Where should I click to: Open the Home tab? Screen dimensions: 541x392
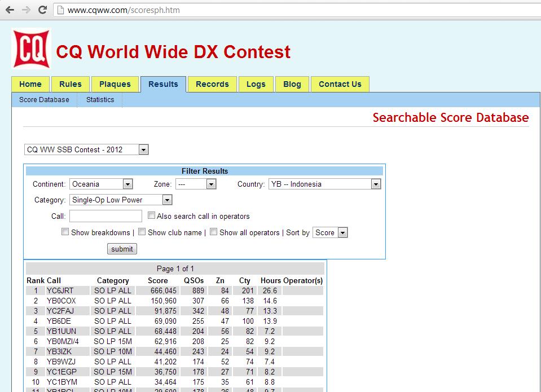[x=30, y=84]
